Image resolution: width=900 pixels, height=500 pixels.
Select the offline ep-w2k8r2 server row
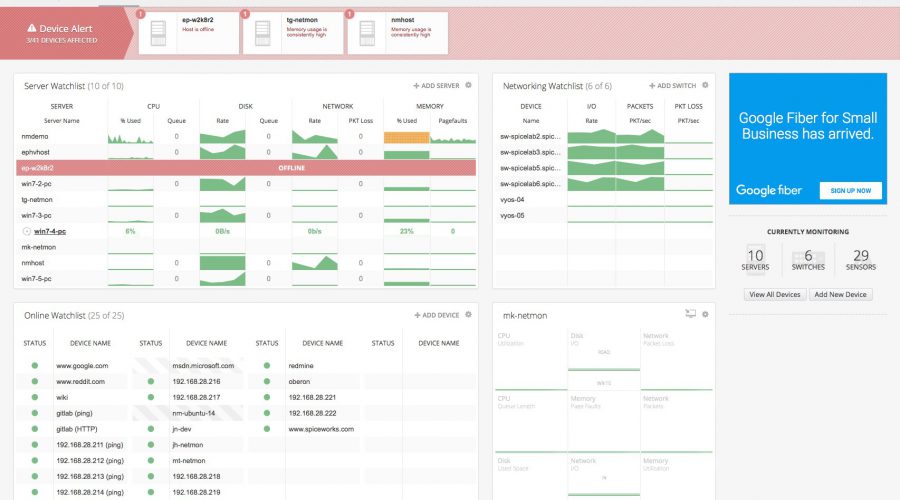point(245,168)
